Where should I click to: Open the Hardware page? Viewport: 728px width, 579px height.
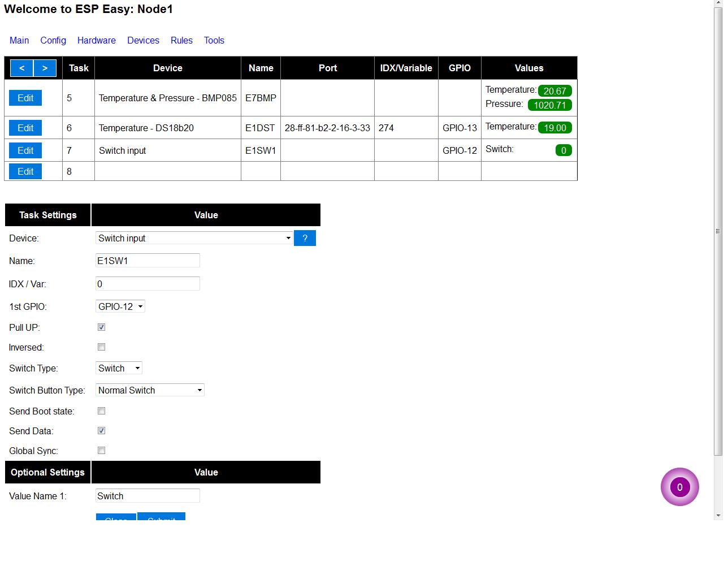(x=97, y=40)
